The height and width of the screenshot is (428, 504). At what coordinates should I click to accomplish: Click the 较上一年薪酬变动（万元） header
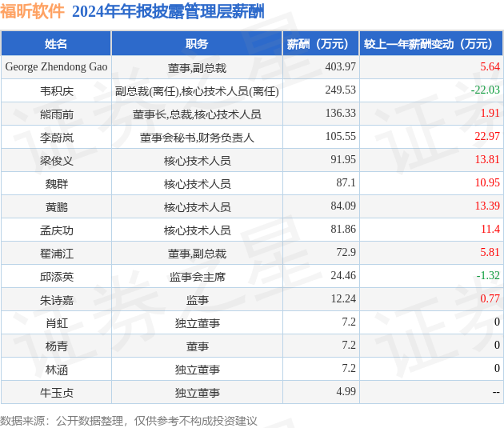[431, 44]
